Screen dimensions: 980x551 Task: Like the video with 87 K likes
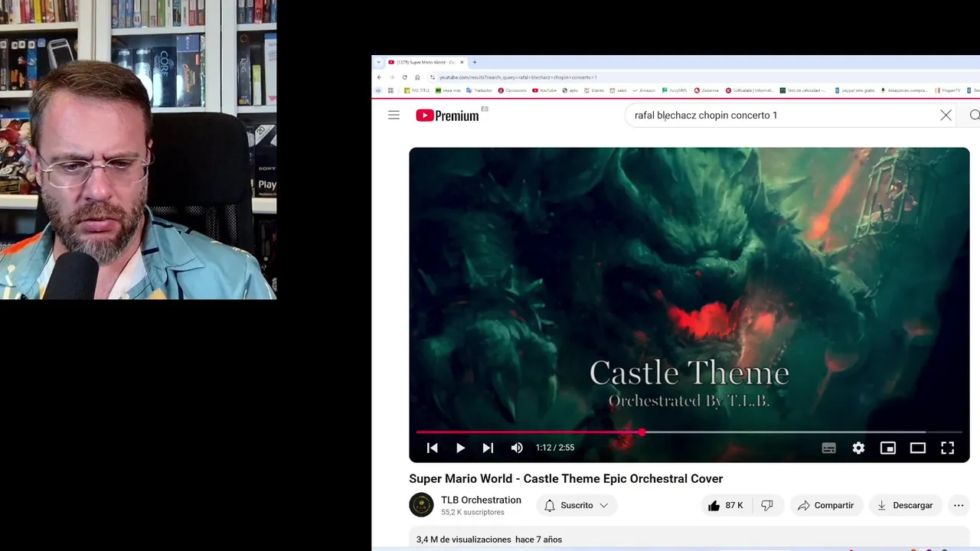tap(727, 505)
